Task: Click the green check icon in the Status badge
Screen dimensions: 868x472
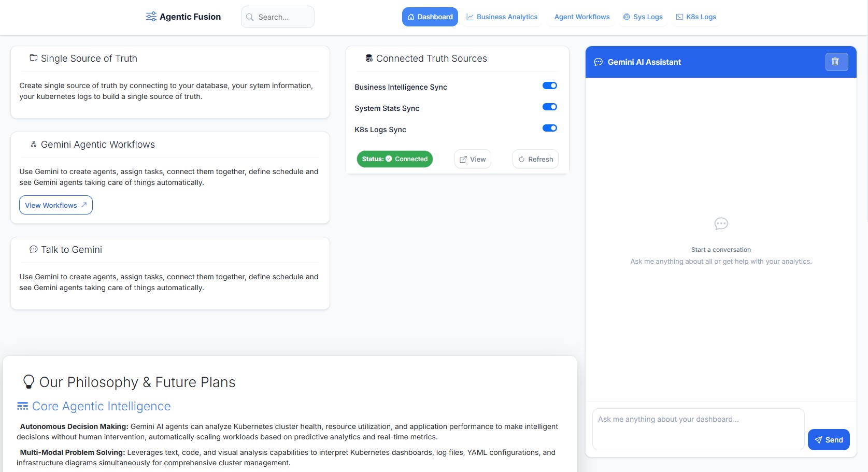Action: pos(389,159)
